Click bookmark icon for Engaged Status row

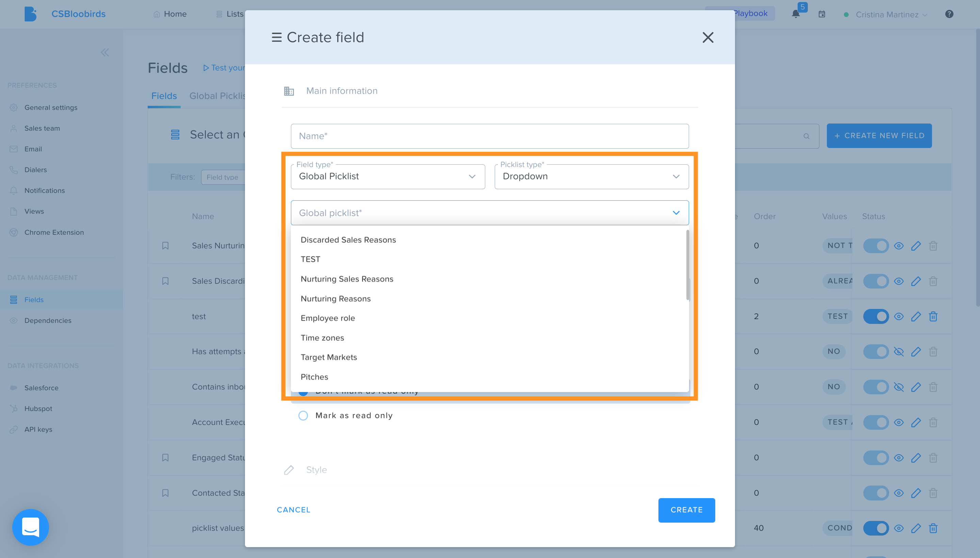pos(165,458)
